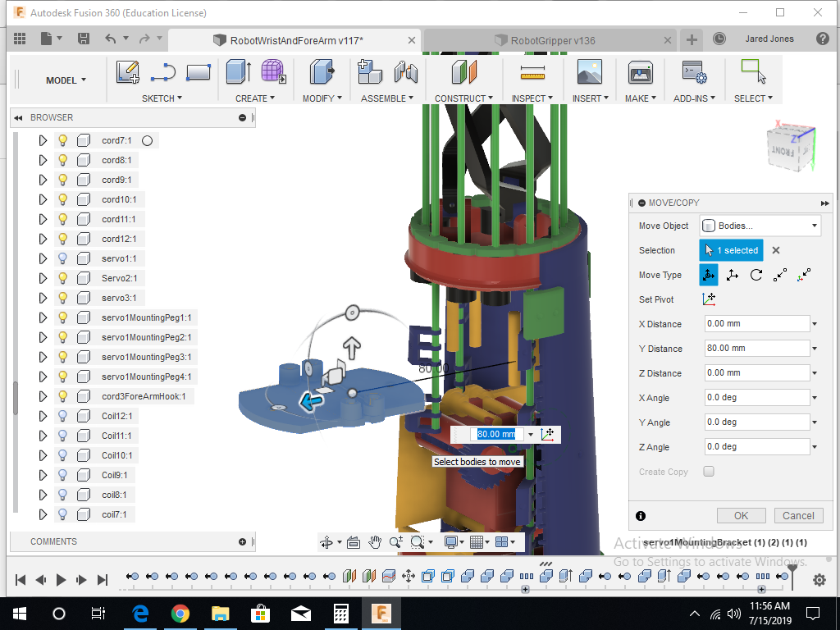
Task: Open the Help question mark icon
Action: click(x=822, y=39)
